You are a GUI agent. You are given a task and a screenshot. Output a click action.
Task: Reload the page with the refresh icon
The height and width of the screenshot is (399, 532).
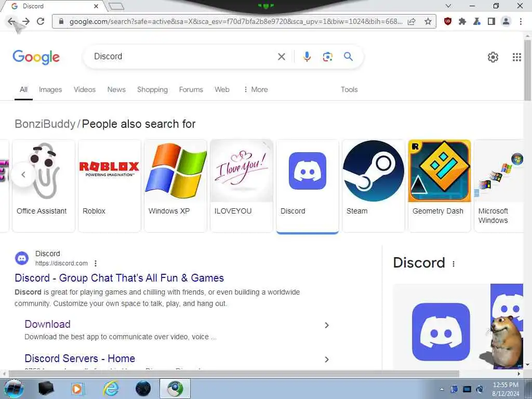pos(41,21)
